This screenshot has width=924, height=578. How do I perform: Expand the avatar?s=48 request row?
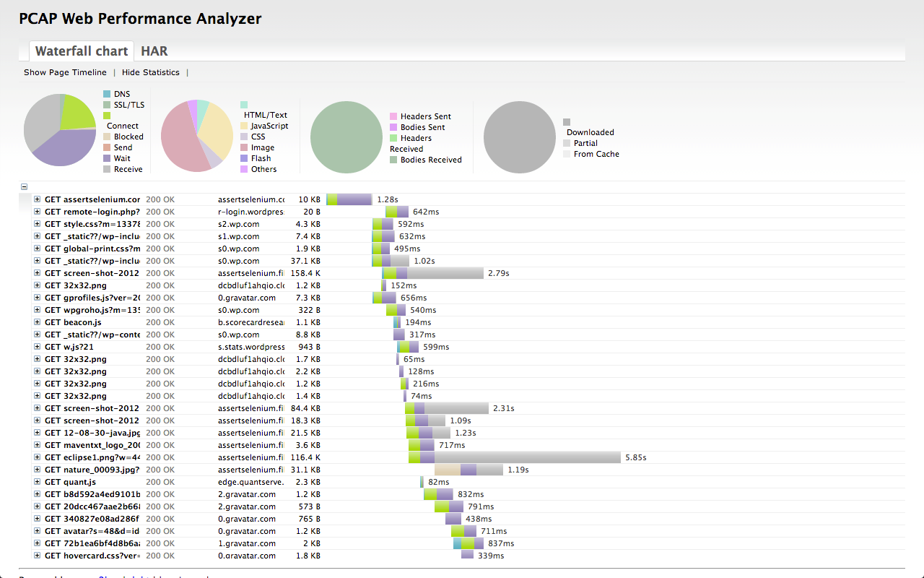pyautogui.click(x=38, y=531)
